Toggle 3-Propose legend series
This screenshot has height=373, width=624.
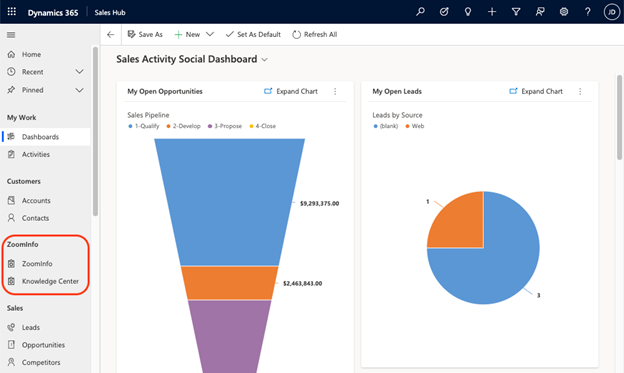tap(225, 126)
